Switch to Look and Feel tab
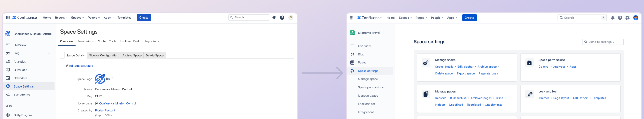Image resolution: width=644 pixels, height=119 pixels. pyautogui.click(x=129, y=41)
